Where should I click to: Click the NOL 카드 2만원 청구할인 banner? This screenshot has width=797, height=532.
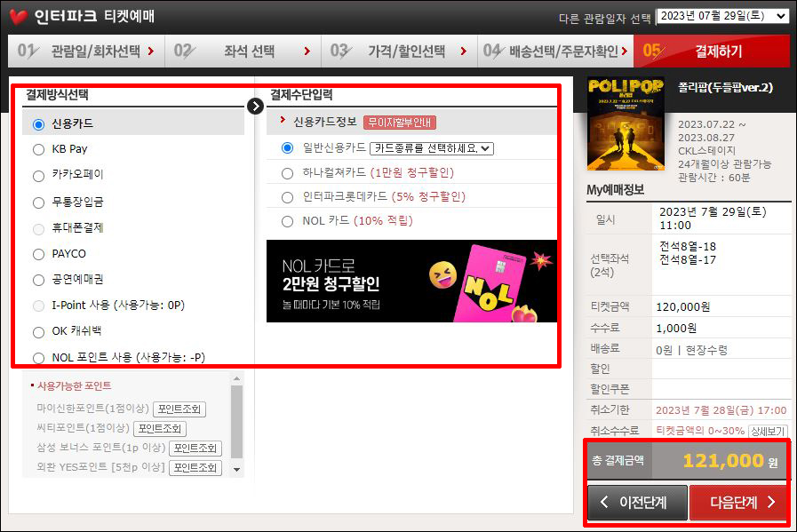click(411, 281)
